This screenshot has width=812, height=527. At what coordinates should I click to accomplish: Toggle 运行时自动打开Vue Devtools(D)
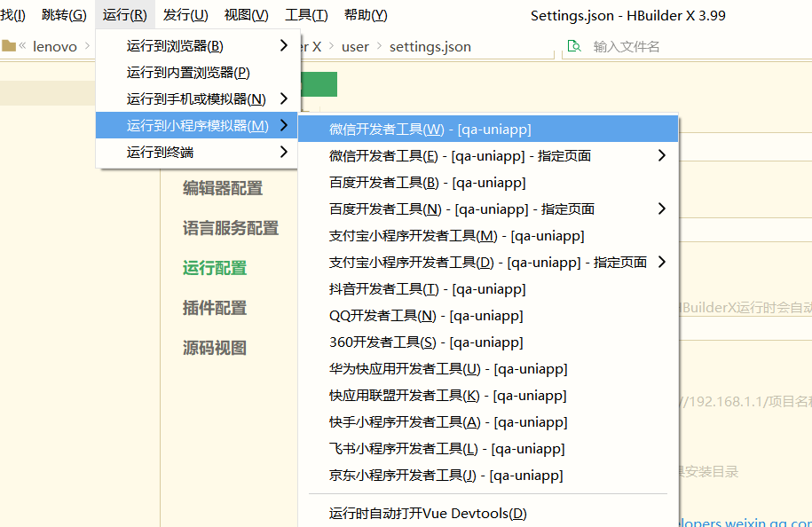488,514
